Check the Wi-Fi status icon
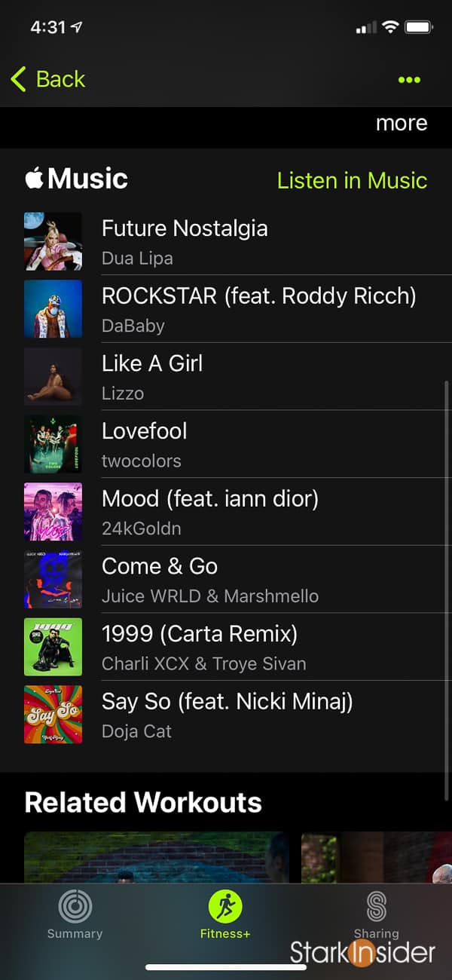The width and height of the screenshot is (452, 980). 390,27
